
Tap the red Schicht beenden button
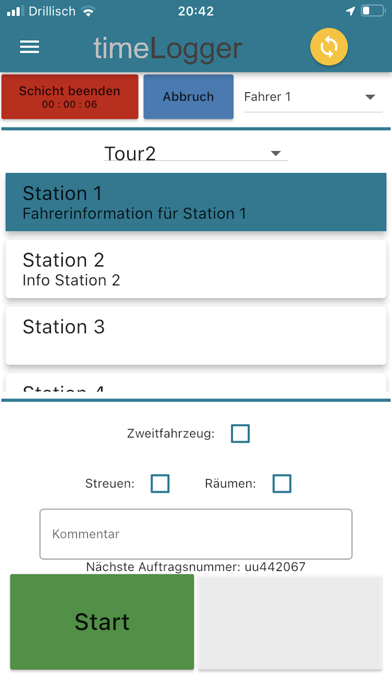click(70, 97)
